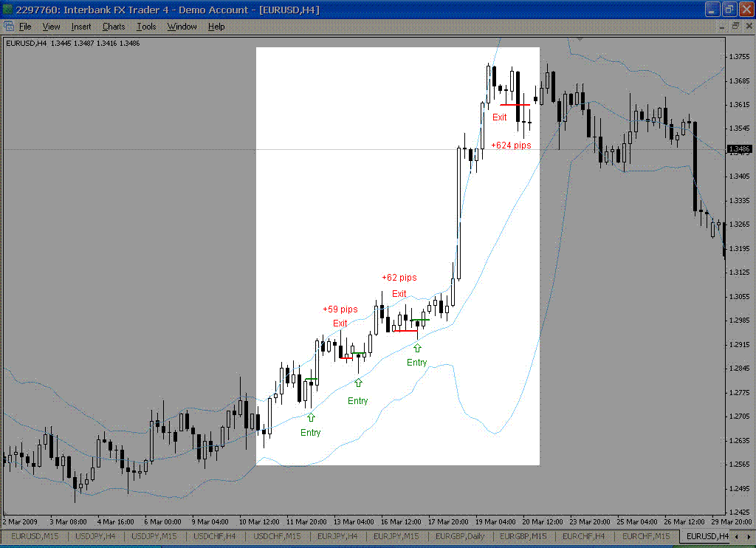
Task: Close the inner EURUSD,H4 chart window
Action: (x=749, y=27)
